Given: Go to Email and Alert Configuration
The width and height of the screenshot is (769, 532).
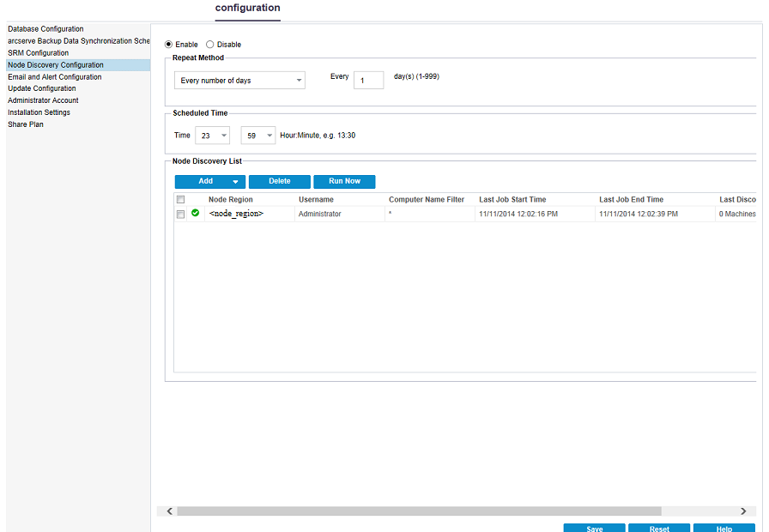Looking at the screenshot, I should (x=55, y=77).
